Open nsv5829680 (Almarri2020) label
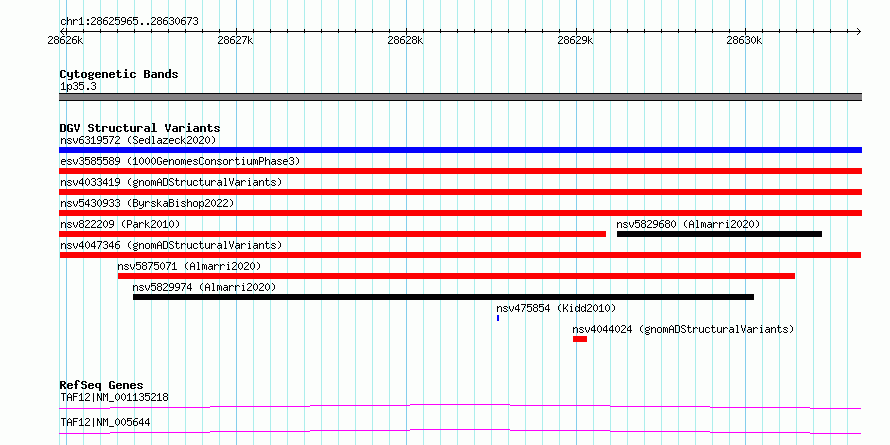 [688, 224]
